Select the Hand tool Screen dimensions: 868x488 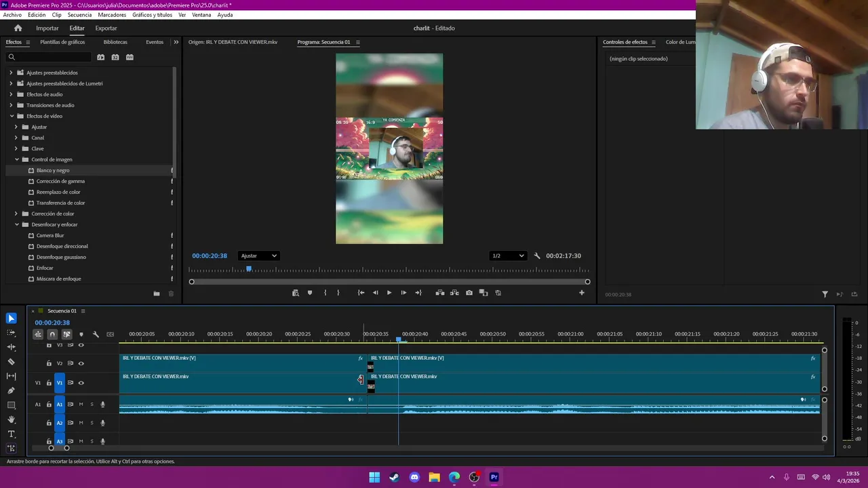click(11, 420)
